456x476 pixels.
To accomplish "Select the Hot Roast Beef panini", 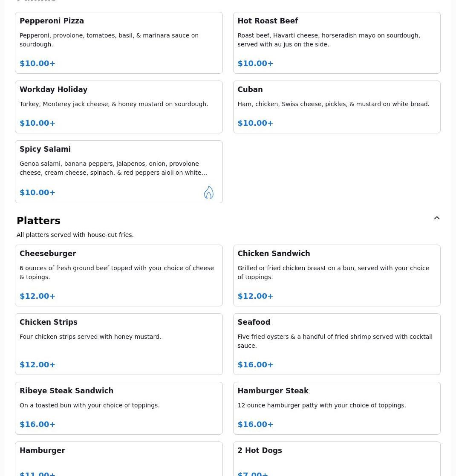I will click(336, 43).
